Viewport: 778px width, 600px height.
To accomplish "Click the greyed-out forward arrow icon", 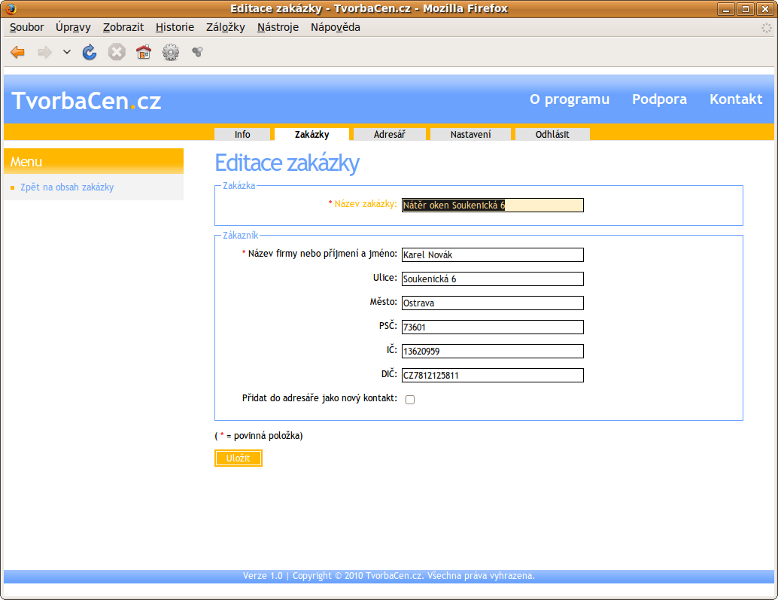I will point(45,52).
